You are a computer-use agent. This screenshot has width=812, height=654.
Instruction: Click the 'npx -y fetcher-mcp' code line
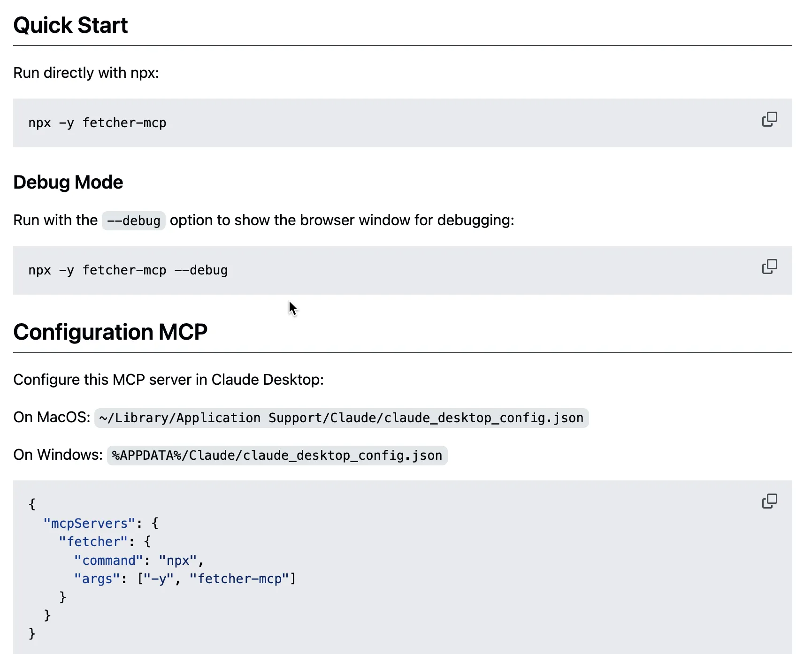coord(97,123)
